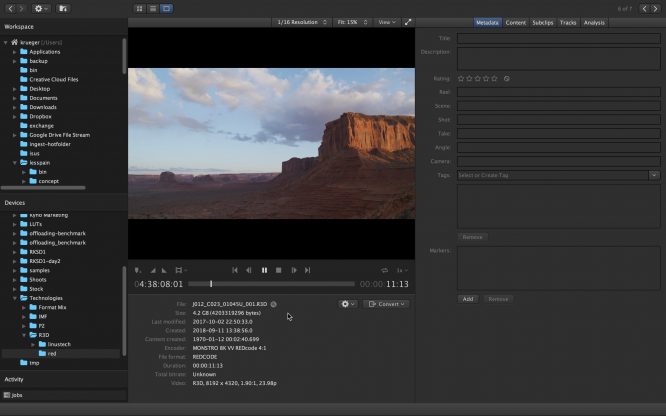Jump to the start of the clip
The image size is (666, 416).
click(x=235, y=270)
